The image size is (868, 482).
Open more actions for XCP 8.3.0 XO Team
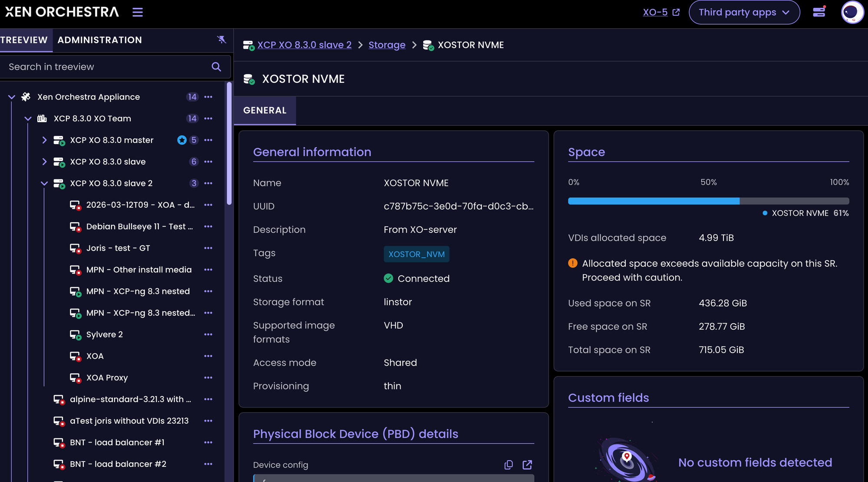click(x=208, y=119)
